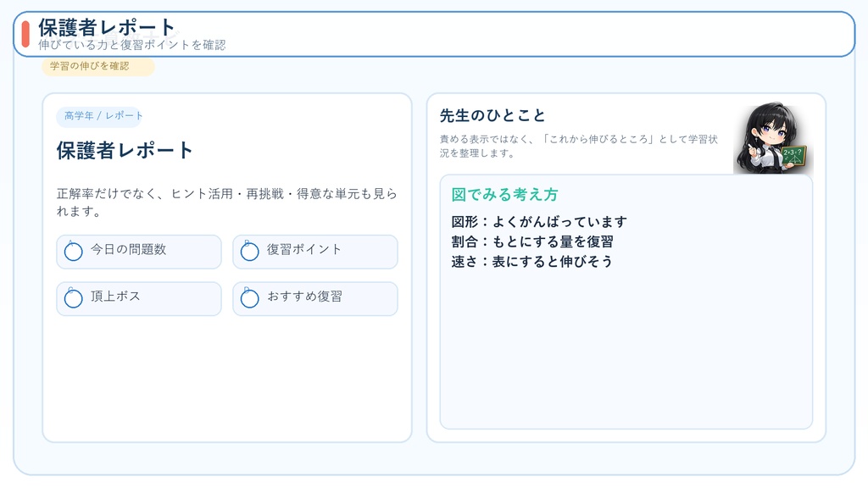
Task: Click the note starting 責める表示ではなく
Action: point(579,146)
